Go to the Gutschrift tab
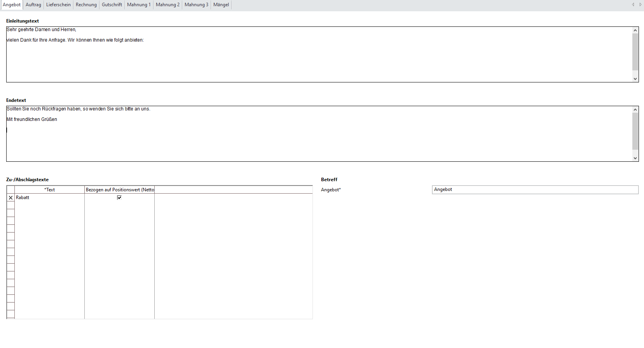The width and height of the screenshot is (644, 348). [x=112, y=5]
